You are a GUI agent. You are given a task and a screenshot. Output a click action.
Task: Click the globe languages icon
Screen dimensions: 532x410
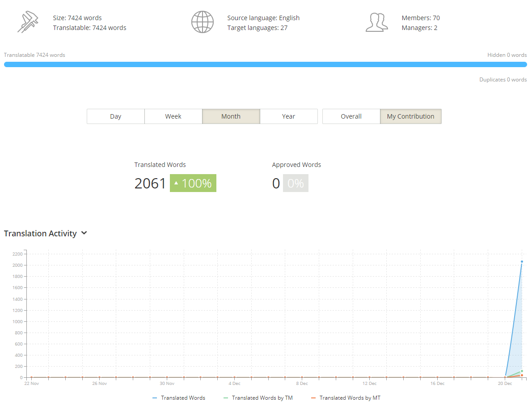click(x=202, y=22)
